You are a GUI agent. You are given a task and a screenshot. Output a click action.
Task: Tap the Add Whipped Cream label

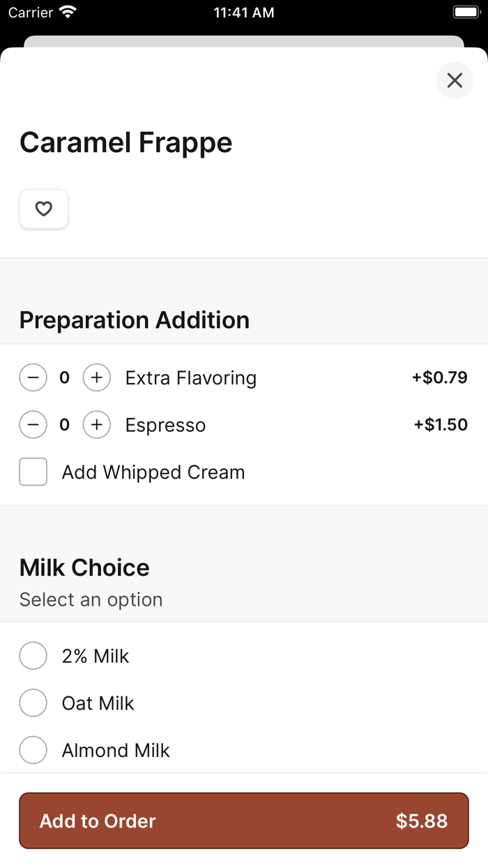pos(153,472)
